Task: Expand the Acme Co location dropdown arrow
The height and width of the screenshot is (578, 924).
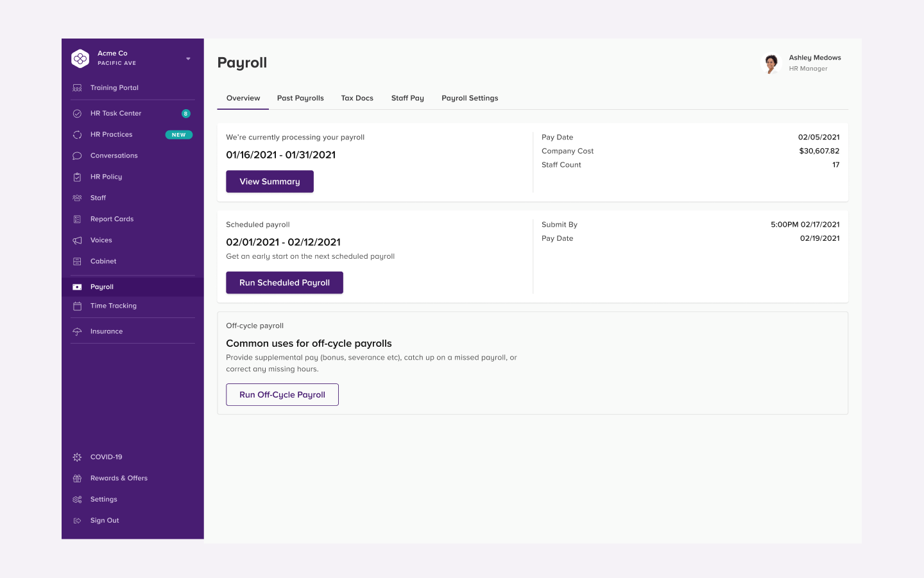Action: pos(188,58)
